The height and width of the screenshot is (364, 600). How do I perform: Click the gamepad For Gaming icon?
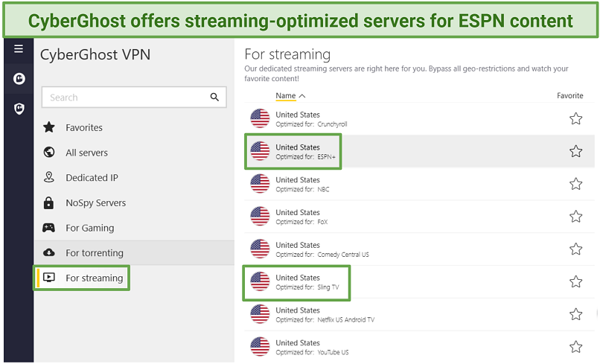point(48,228)
